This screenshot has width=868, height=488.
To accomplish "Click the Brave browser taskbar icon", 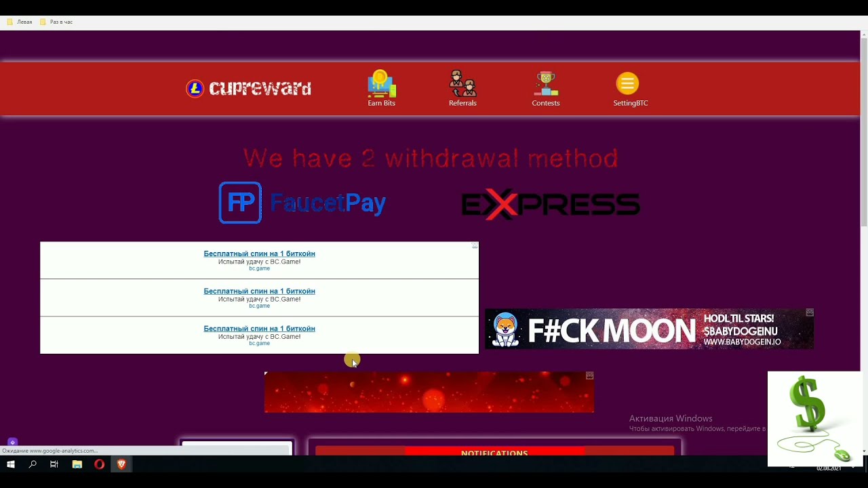I will pyautogui.click(x=121, y=464).
